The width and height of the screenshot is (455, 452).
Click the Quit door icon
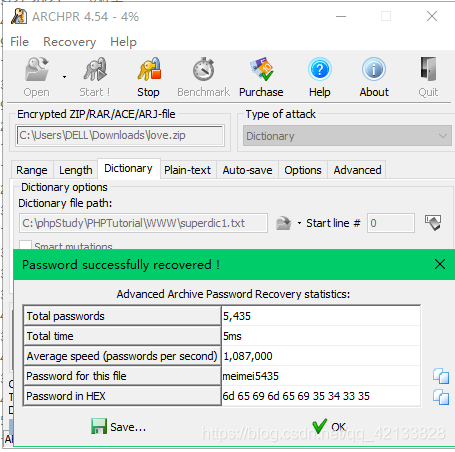pos(428,69)
